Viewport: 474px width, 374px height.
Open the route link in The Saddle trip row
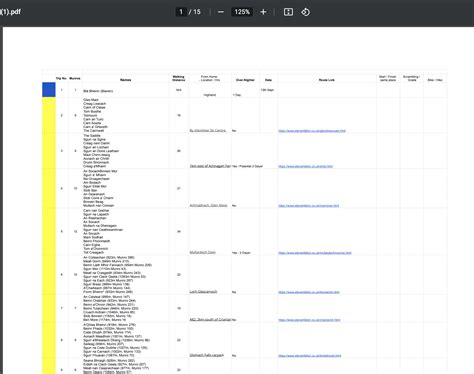[306, 166]
